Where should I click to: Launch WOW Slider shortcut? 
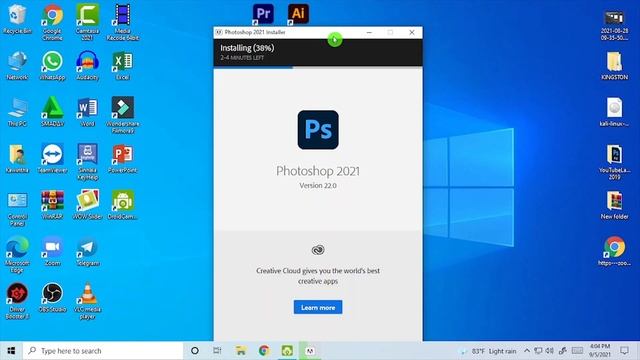coord(87,205)
